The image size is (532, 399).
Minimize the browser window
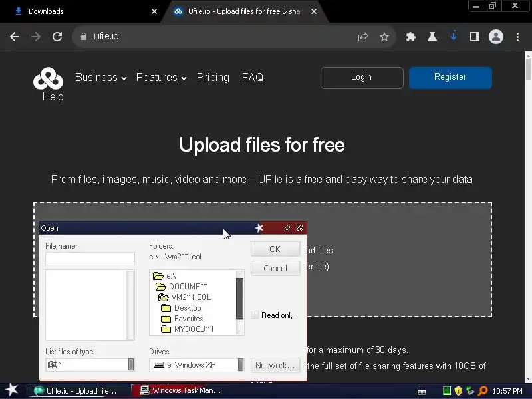point(476,6)
